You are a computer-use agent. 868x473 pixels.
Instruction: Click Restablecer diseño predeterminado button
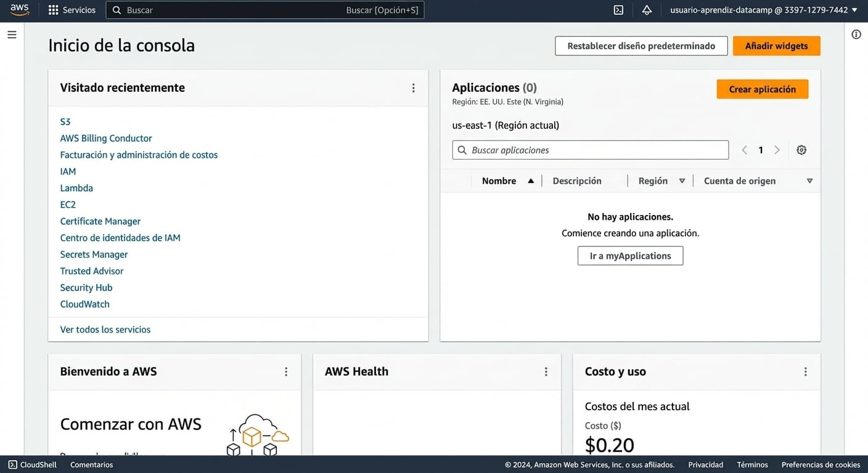coord(641,46)
